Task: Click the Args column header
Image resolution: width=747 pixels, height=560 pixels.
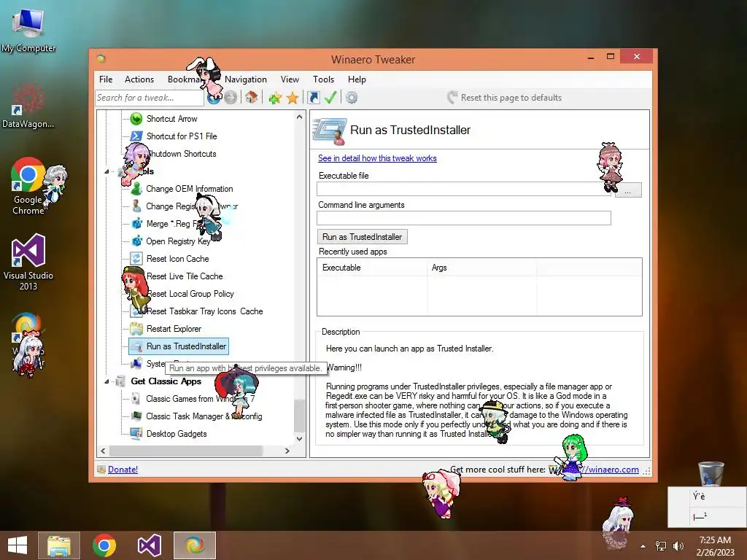Action: pyautogui.click(x=481, y=268)
